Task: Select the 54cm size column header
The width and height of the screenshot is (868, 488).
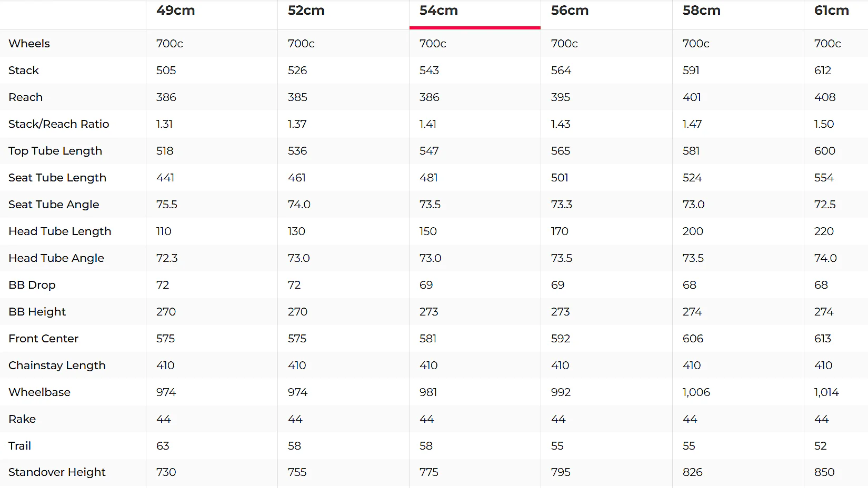Action: (438, 11)
